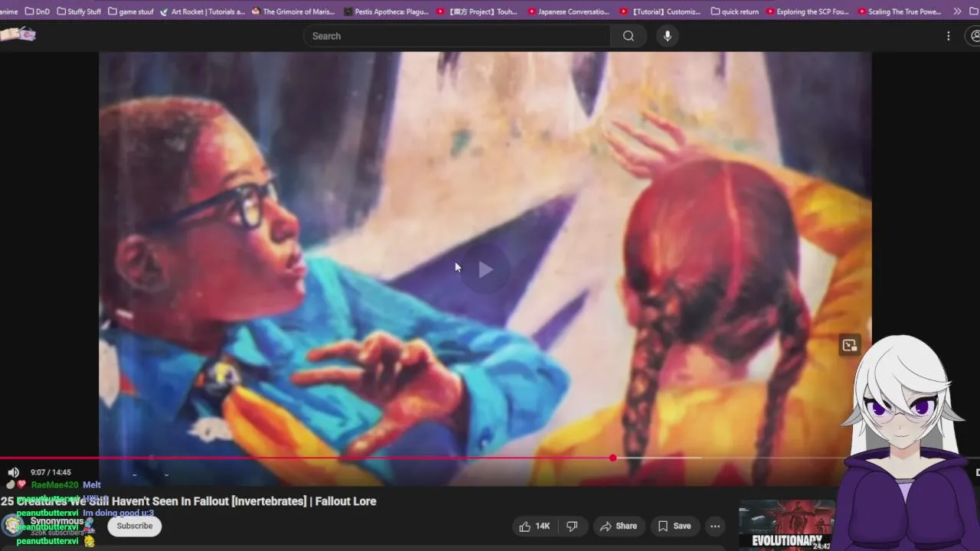Click the 9:07 / 14:45 time display

click(x=51, y=472)
